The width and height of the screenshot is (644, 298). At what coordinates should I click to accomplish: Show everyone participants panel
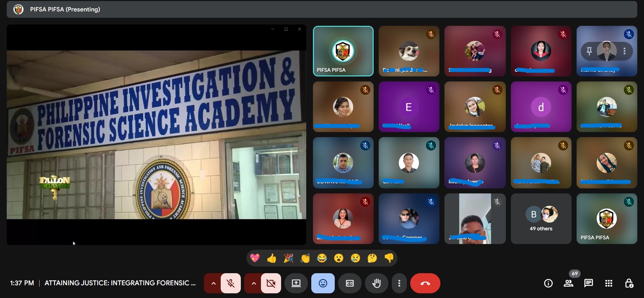point(569,283)
